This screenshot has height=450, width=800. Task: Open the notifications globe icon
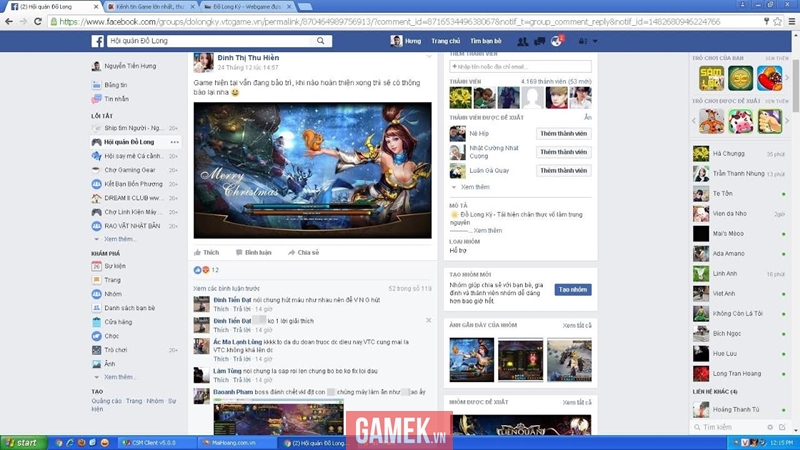[556, 41]
